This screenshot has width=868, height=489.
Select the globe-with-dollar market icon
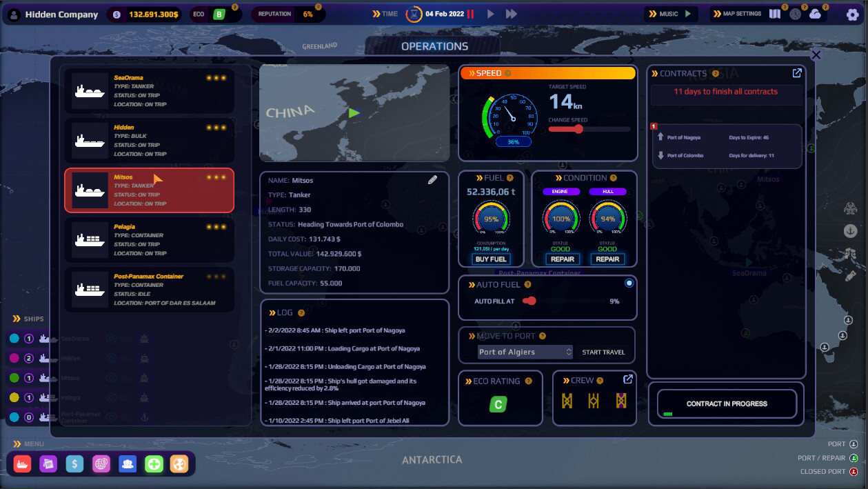click(x=101, y=464)
